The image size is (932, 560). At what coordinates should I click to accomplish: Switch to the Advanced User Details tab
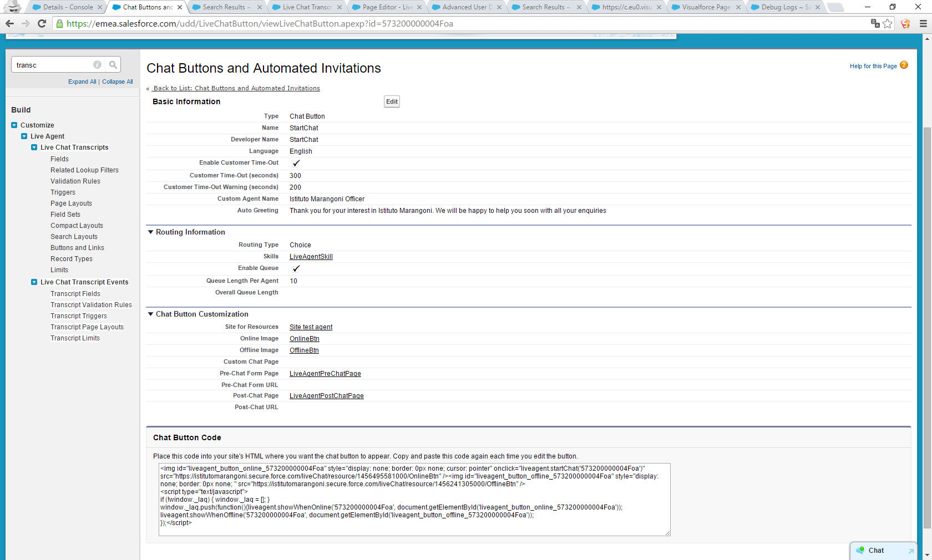pos(467,7)
